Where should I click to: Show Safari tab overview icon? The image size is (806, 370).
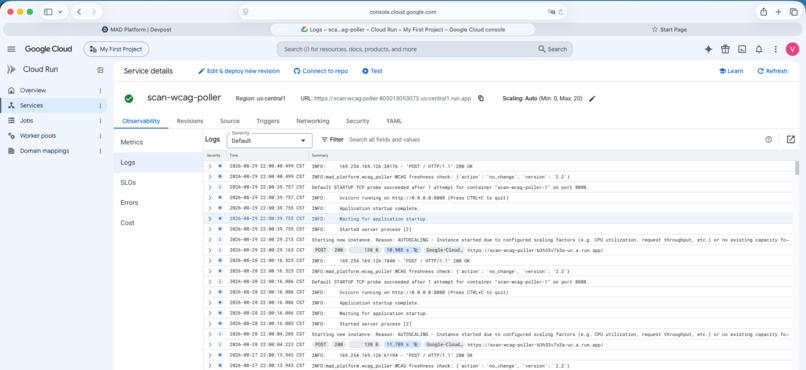coord(793,12)
